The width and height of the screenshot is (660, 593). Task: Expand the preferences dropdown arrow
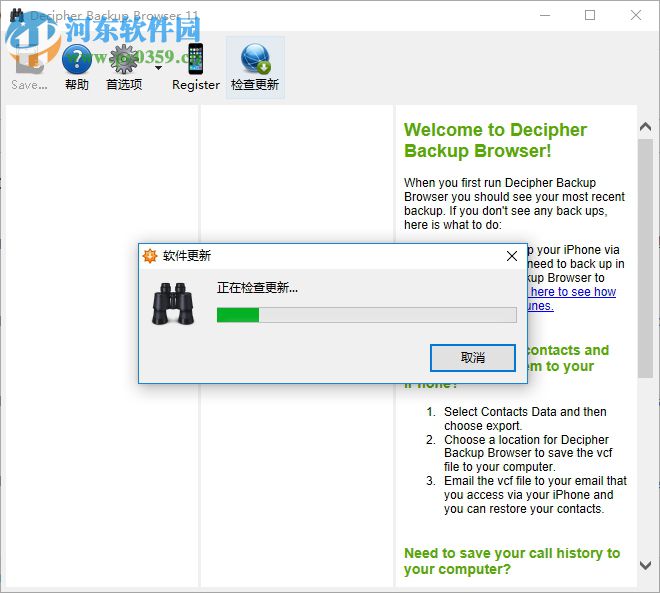[158, 68]
